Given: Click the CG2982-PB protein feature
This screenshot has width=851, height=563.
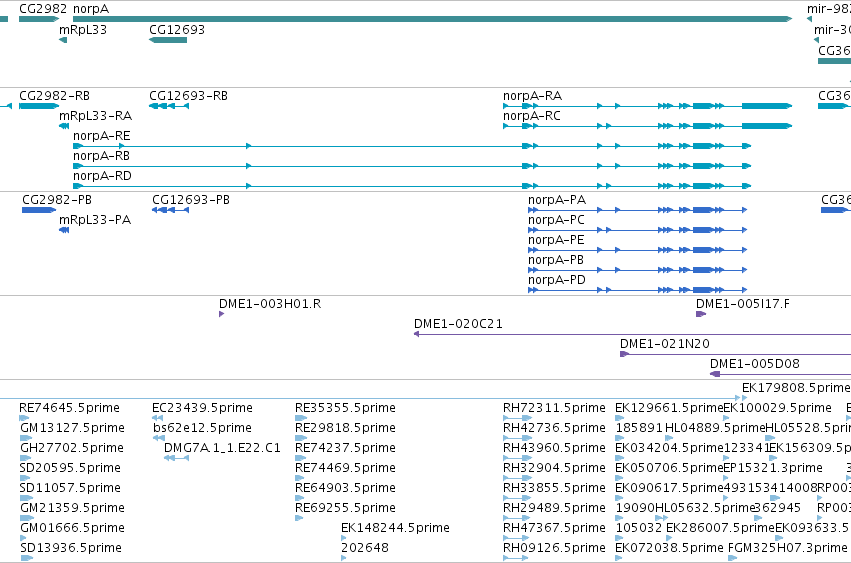Looking at the screenshot, I should click(39, 210).
